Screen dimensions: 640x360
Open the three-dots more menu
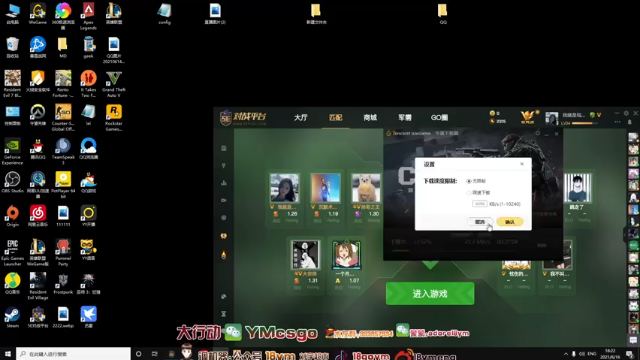coord(617,122)
